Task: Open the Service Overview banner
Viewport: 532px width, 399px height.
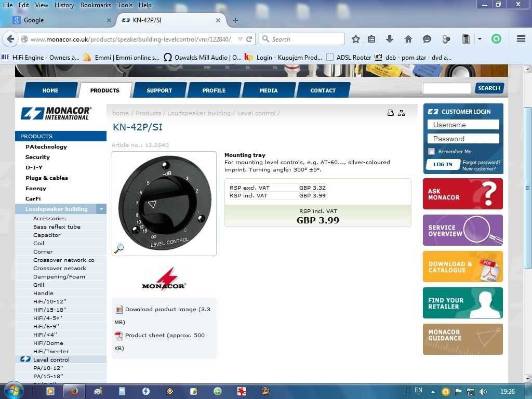Action: click(x=463, y=230)
